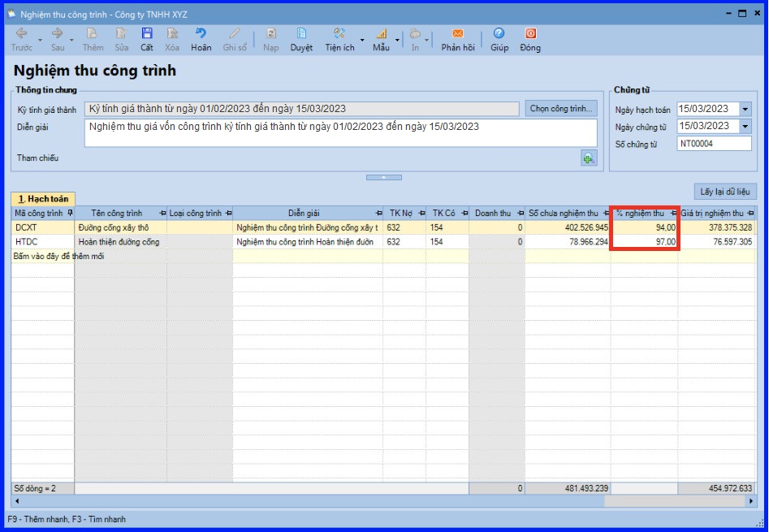The image size is (769, 532).
Task: Open the Tiện ích tools icon
Action: click(339, 33)
